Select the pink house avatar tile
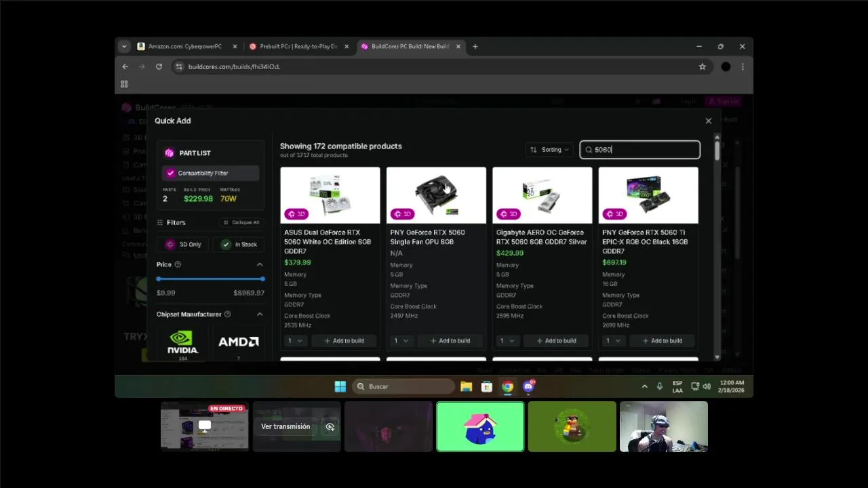 coord(480,426)
